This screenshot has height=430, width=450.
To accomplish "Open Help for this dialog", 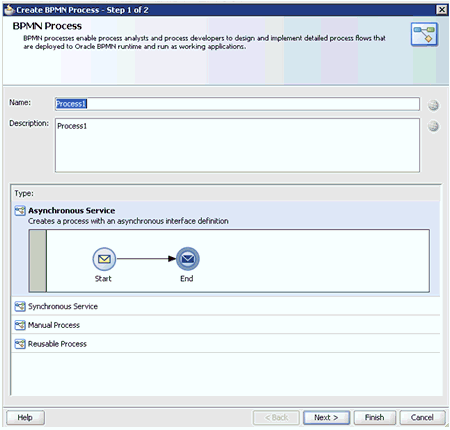I will [x=25, y=417].
